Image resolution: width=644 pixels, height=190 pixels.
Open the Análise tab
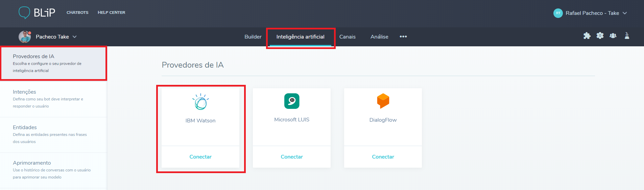379,37
